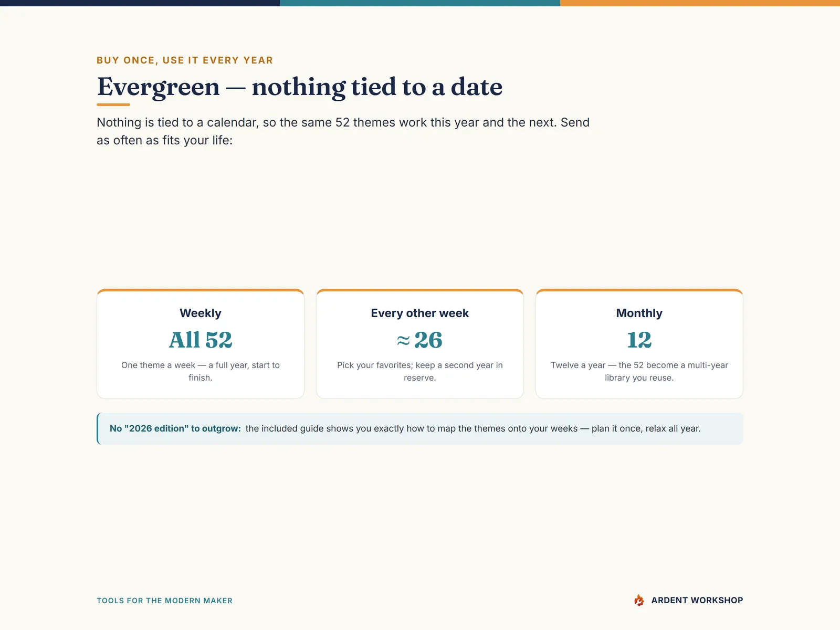Click the All 52 figure
This screenshot has width=840, height=630.
pos(201,340)
